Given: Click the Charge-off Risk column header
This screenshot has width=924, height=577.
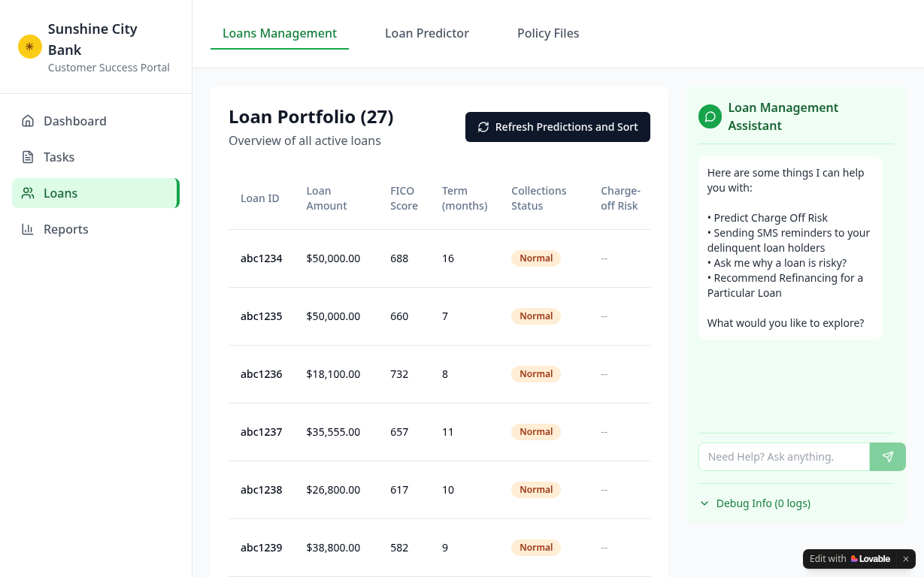Looking at the screenshot, I should pyautogui.click(x=620, y=198).
